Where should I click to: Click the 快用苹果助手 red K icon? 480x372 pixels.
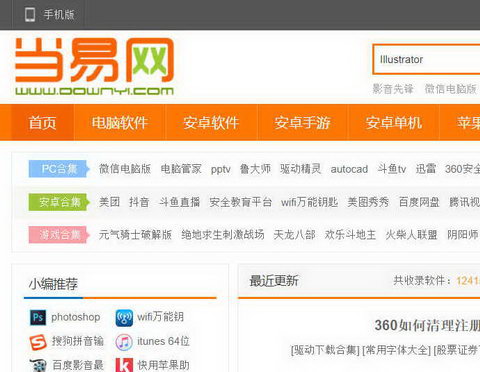click(x=124, y=365)
